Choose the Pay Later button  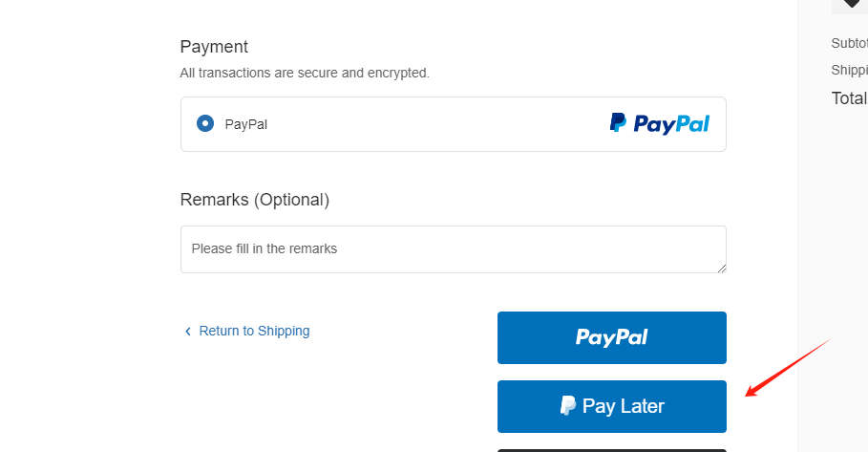[x=611, y=406]
